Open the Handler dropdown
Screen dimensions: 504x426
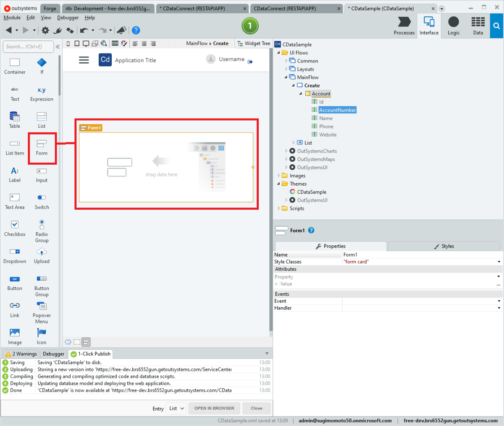499,308
